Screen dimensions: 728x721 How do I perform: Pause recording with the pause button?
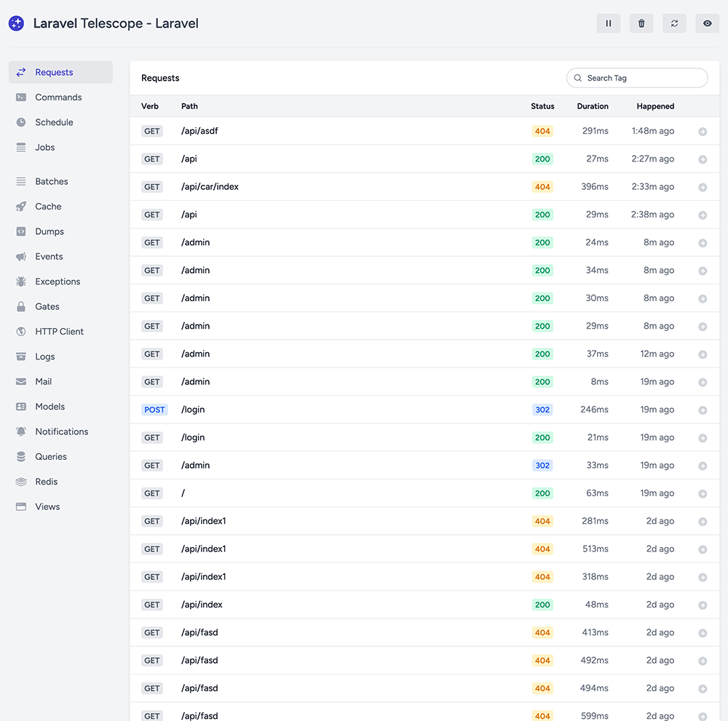click(609, 23)
